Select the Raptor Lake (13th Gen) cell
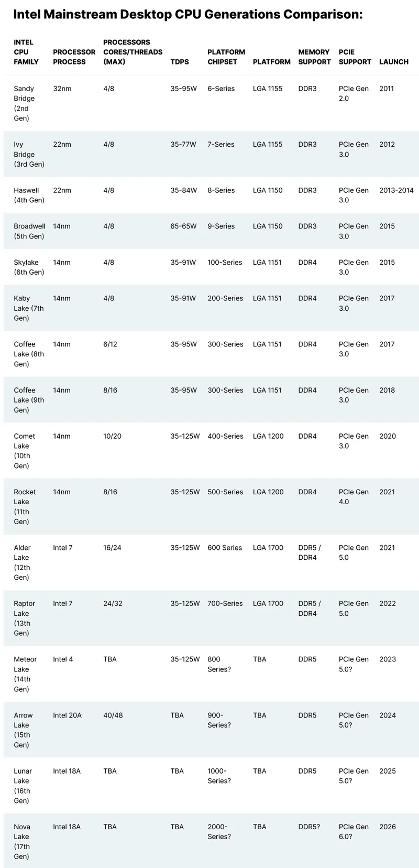The image size is (419, 868). coord(24,618)
